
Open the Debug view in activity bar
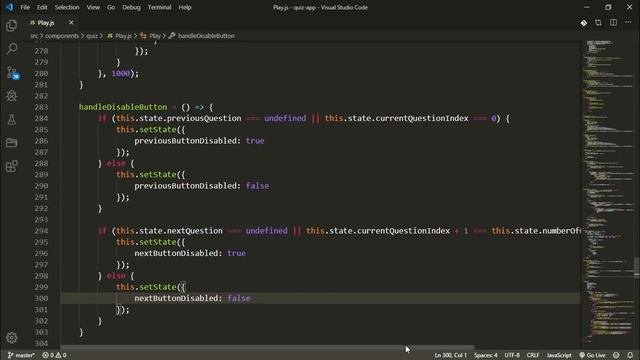pyautogui.click(x=11, y=96)
